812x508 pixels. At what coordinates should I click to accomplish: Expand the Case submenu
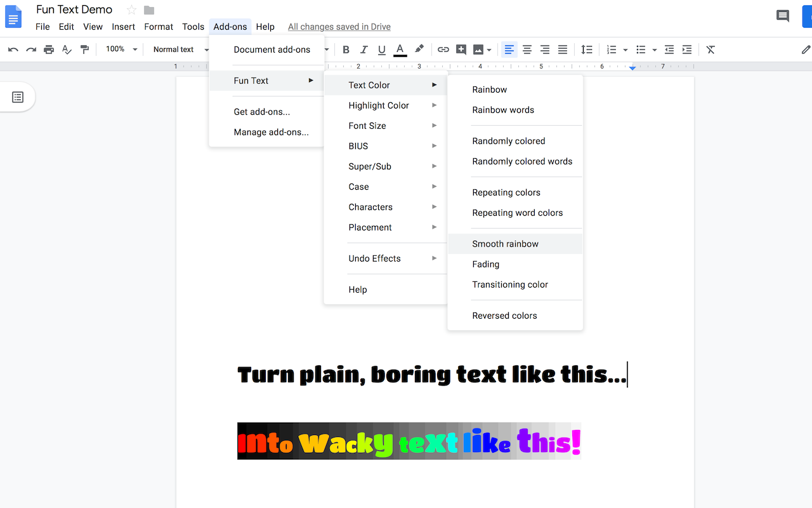click(386, 187)
